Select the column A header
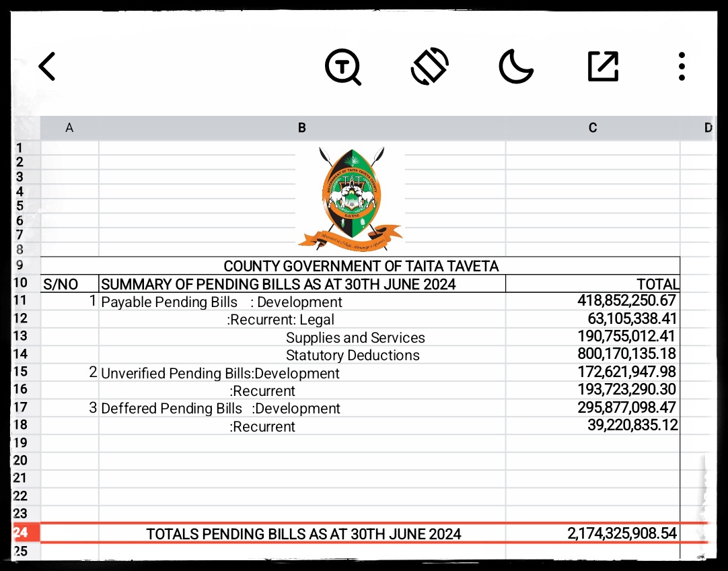This screenshot has width=728, height=571. (70, 128)
